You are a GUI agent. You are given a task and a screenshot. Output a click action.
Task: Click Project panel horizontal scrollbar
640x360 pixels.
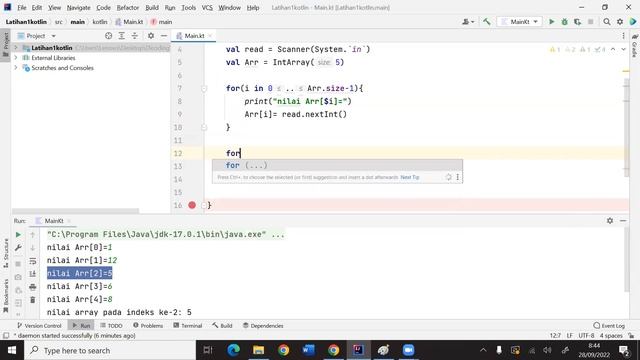tap(76, 211)
